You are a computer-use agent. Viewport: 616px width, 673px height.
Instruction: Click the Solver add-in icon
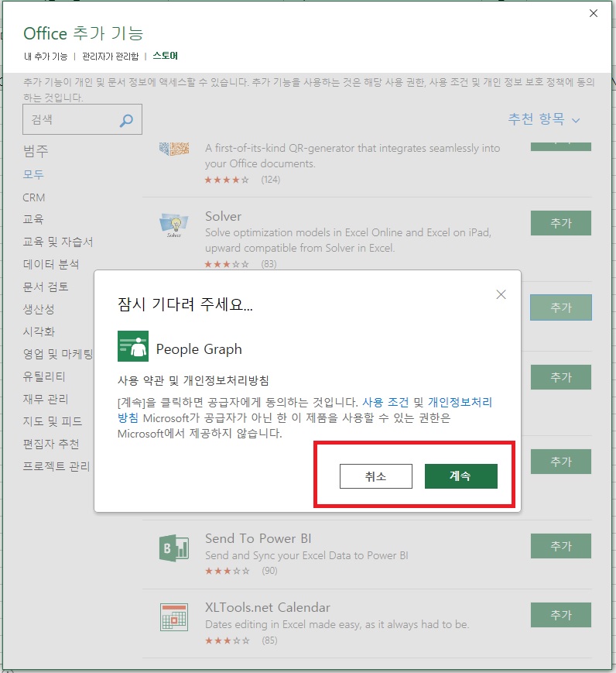(x=173, y=225)
